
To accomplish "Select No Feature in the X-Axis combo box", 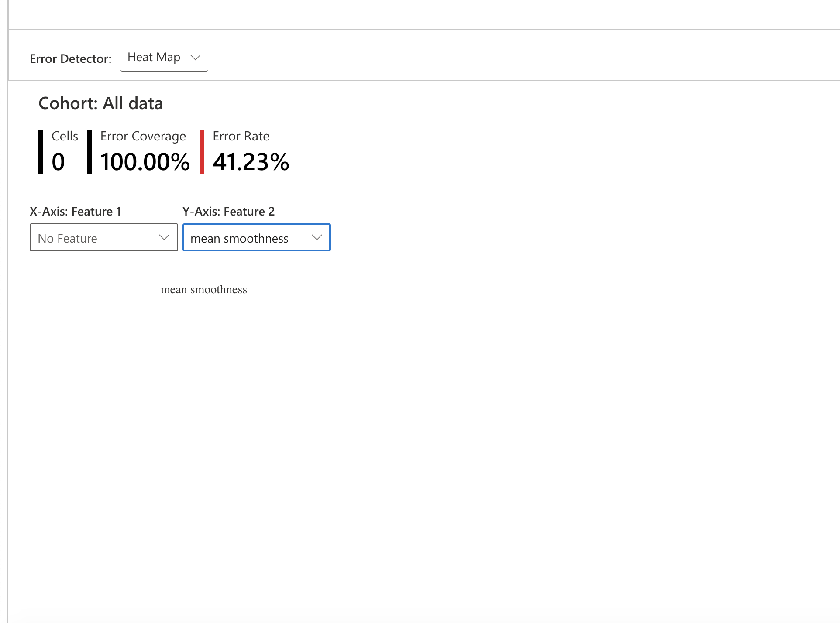I will (103, 238).
